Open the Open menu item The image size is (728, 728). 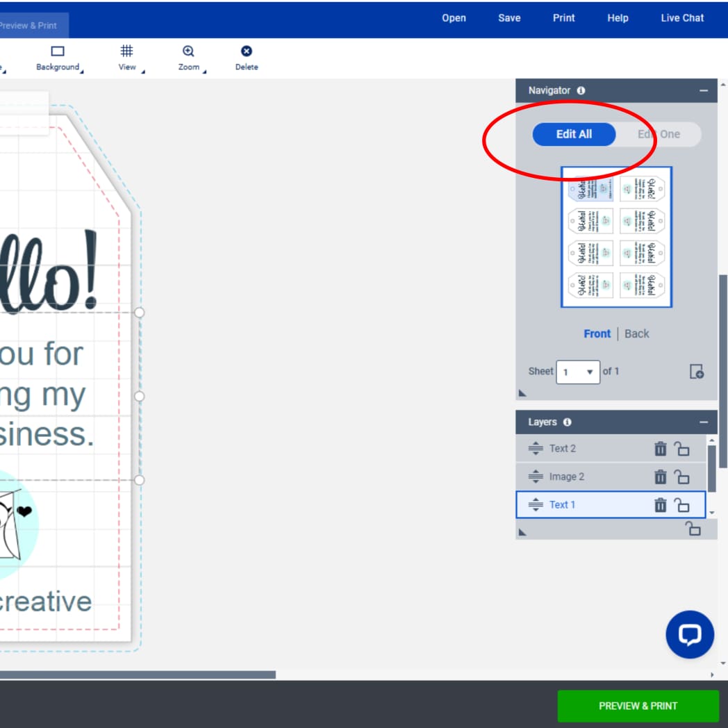point(454,18)
